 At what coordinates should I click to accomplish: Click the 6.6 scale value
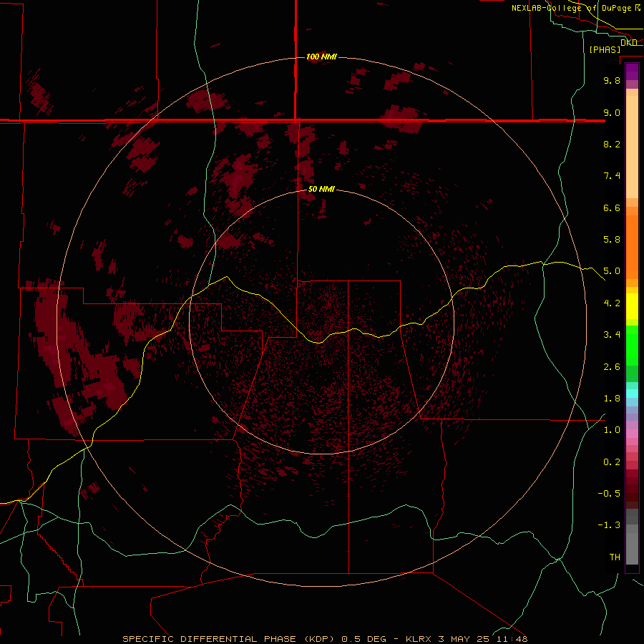click(x=612, y=208)
